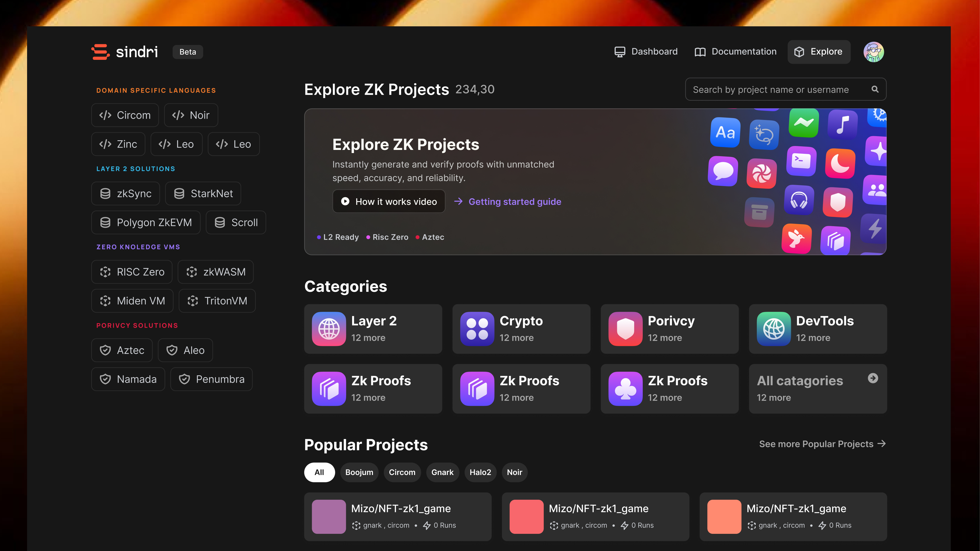
Task: Open See more Popular Projects link
Action: (x=822, y=444)
